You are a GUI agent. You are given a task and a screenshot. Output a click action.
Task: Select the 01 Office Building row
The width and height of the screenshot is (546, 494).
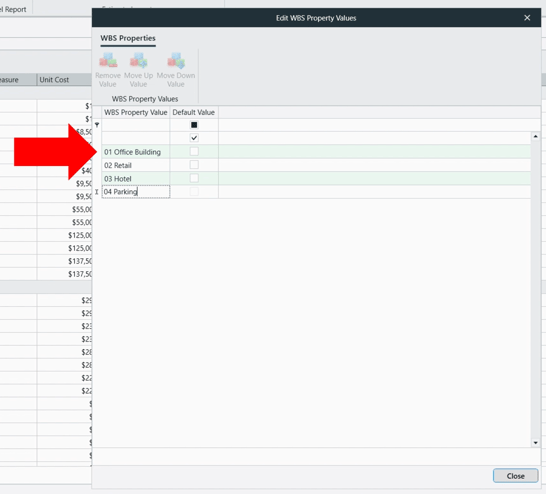316,152
